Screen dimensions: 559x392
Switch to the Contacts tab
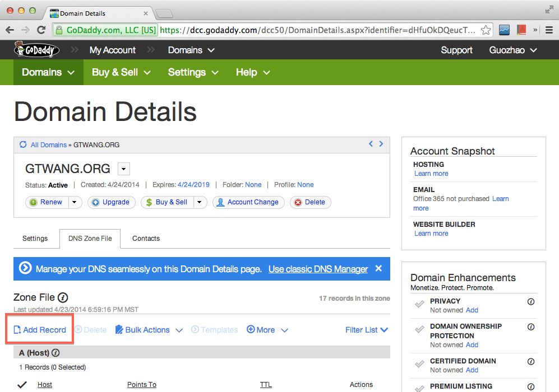click(x=146, y=238)
